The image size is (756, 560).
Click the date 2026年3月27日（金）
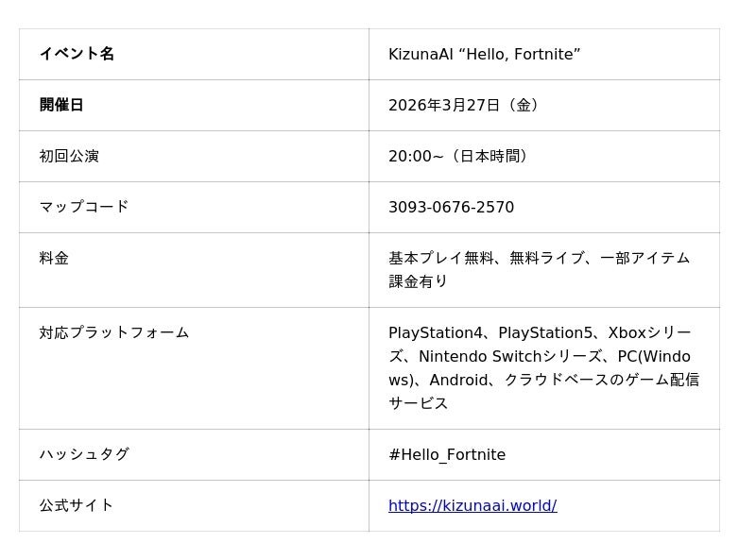pyautogui.click(x=463, y=105)
